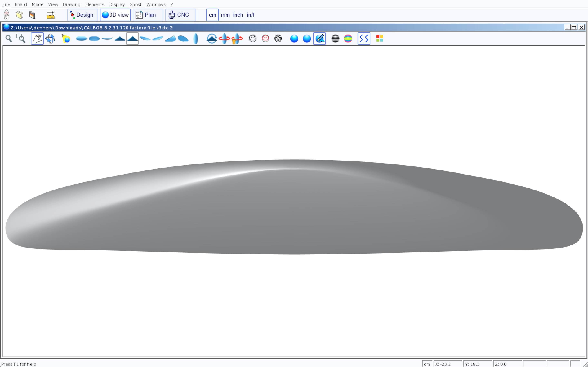Select the zoom window rectangle tool

[x=21, y=39]
